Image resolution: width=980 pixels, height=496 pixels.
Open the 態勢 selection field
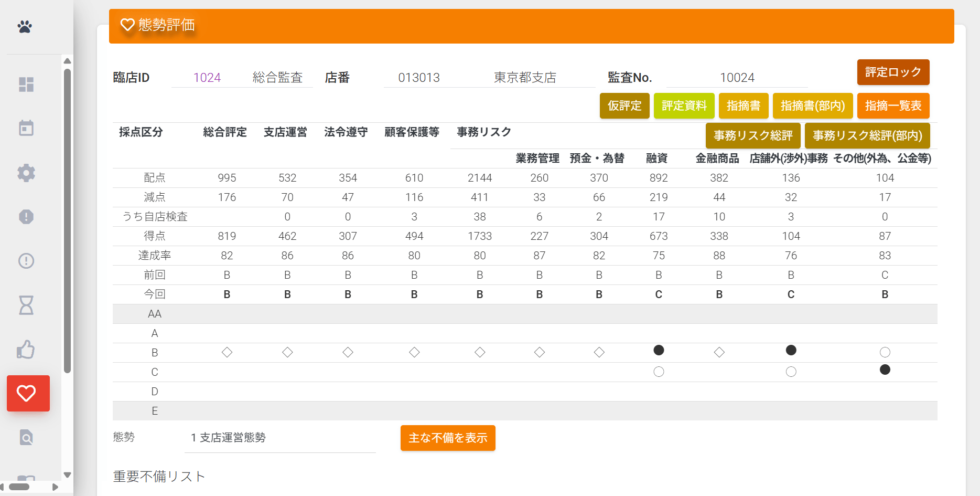coord(281,438)
